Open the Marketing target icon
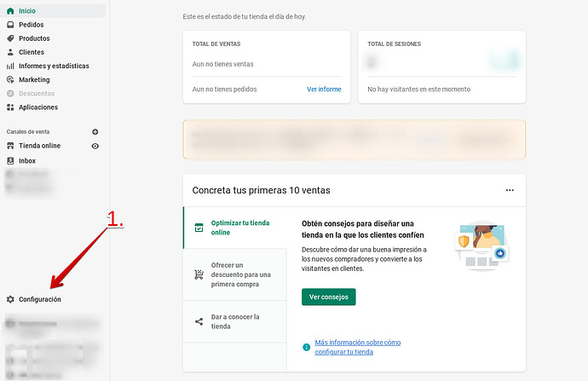The width and height of the screenshot is (588, 381). tap(10, 79)
